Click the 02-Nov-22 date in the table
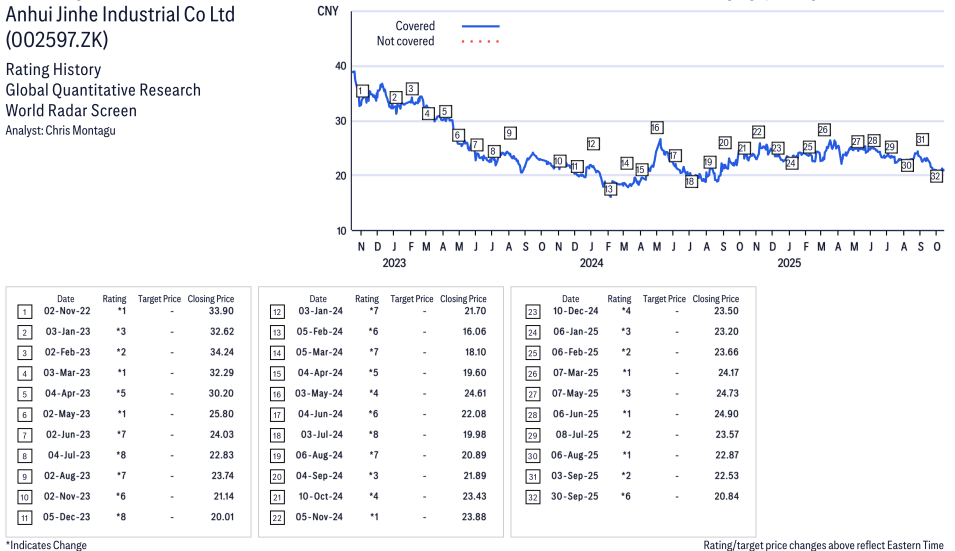Screen dimensions: 955x551 point(66,312)
